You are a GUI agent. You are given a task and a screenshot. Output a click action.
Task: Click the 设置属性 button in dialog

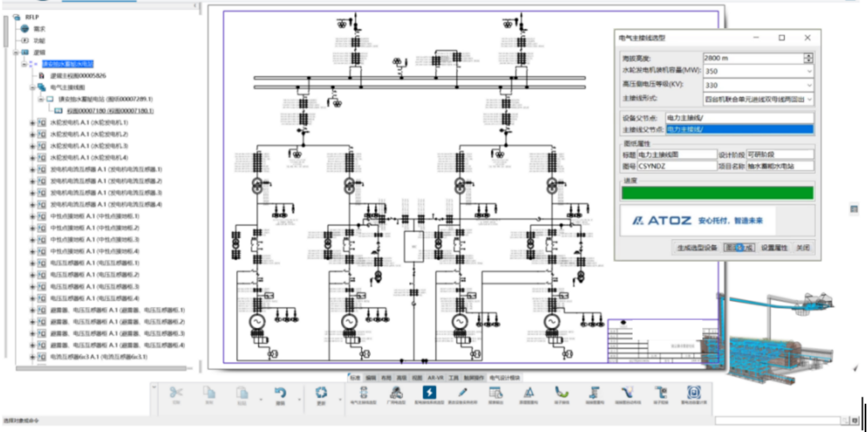coord(774,248)
